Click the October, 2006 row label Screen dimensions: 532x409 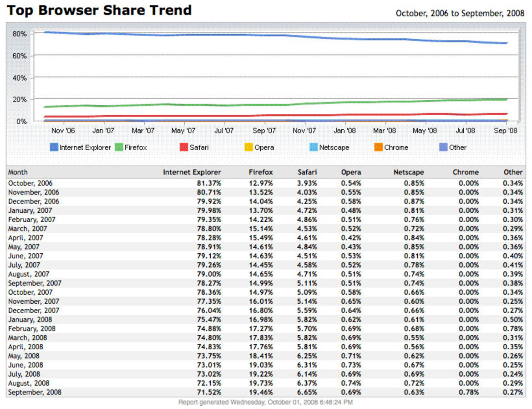30,183
